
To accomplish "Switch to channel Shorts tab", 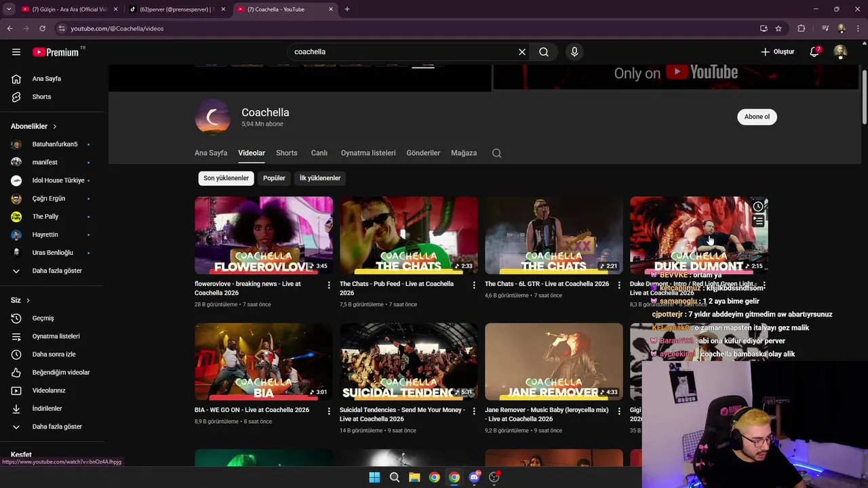I will [287, 153].
